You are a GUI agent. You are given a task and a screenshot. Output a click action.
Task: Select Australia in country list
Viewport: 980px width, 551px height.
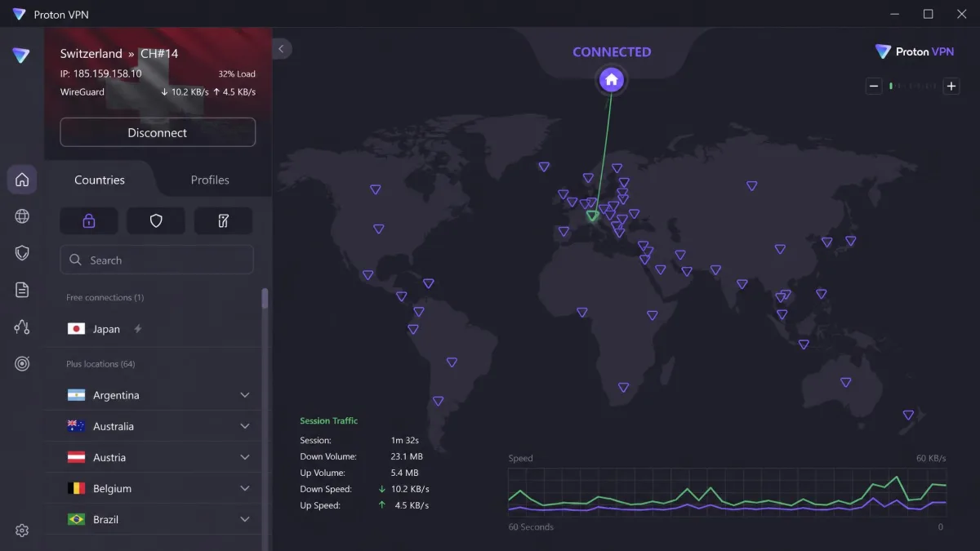[x=154, y=426]
